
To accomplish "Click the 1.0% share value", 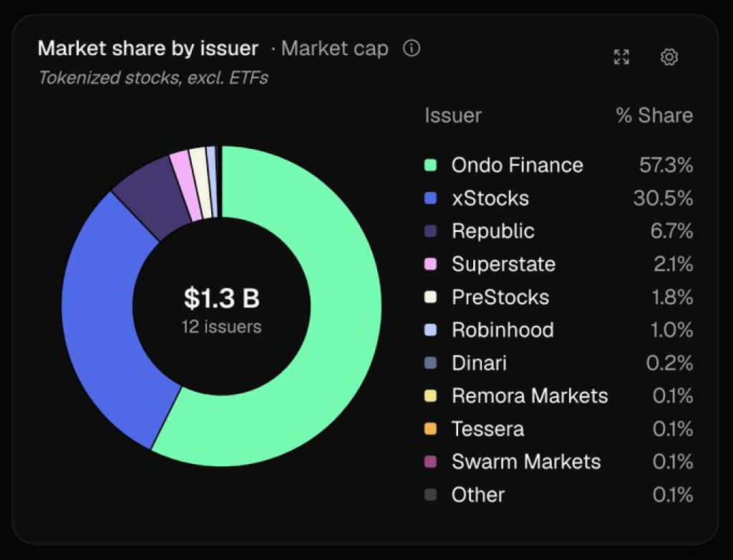I will (x=671, y=330).
